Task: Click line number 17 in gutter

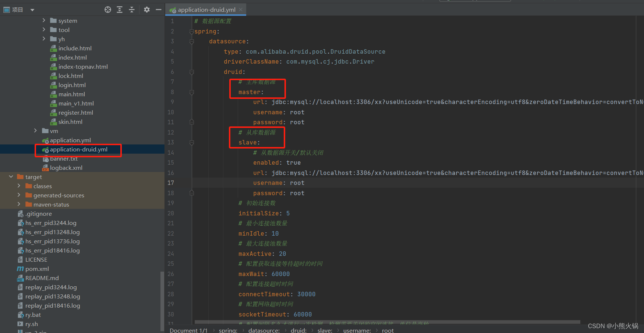Action: [171, 183]
